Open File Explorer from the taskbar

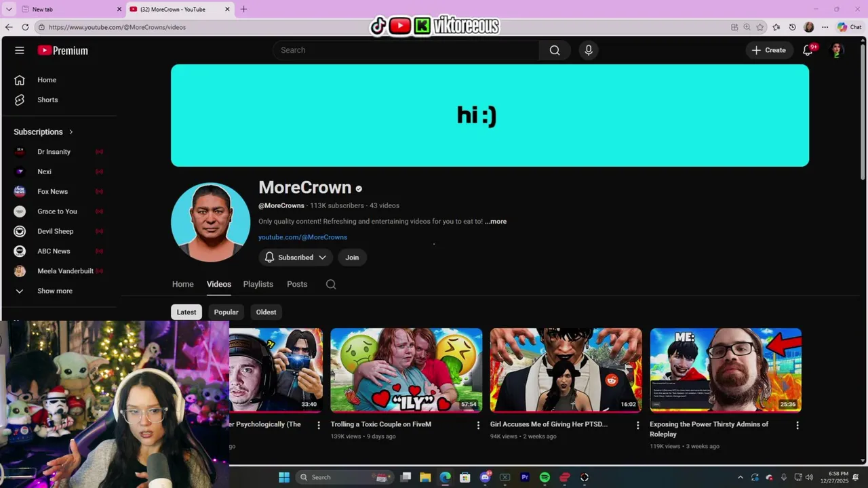coord(425,477)
